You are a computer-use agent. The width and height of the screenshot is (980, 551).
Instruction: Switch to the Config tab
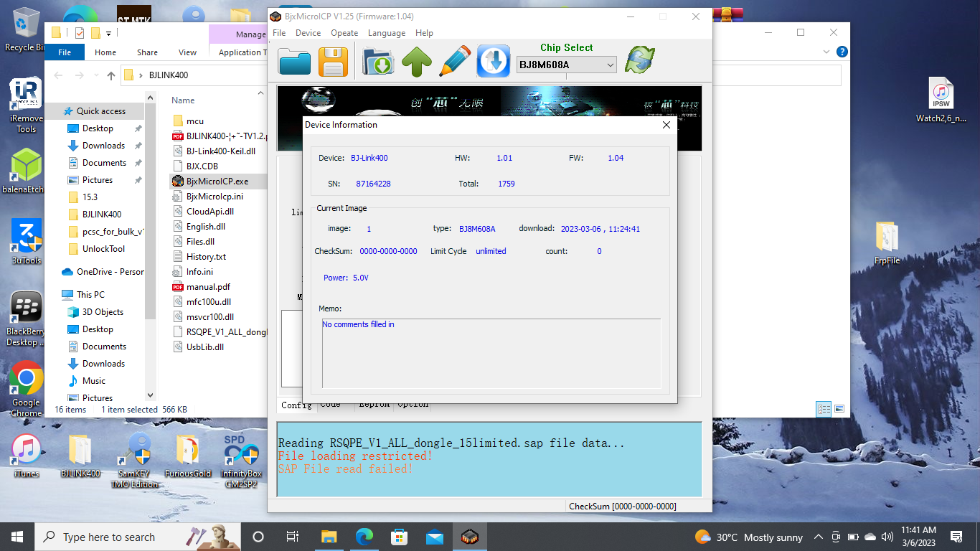(296, 405)
